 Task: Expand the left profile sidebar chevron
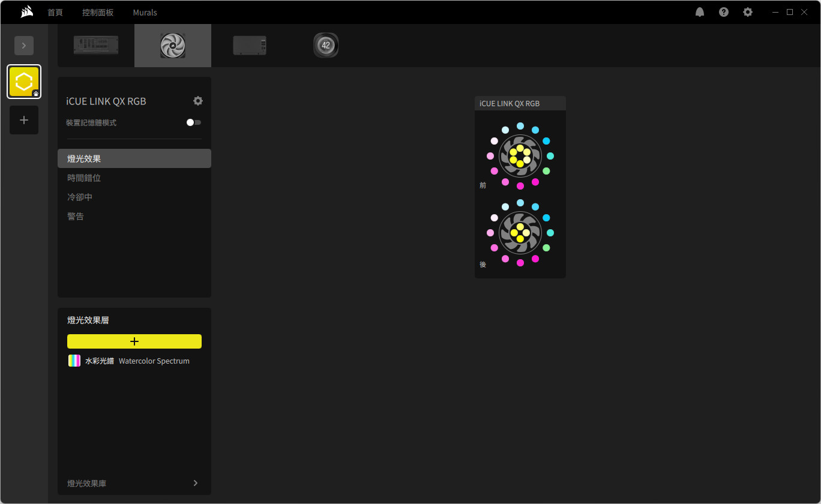(x=24, y=46)
